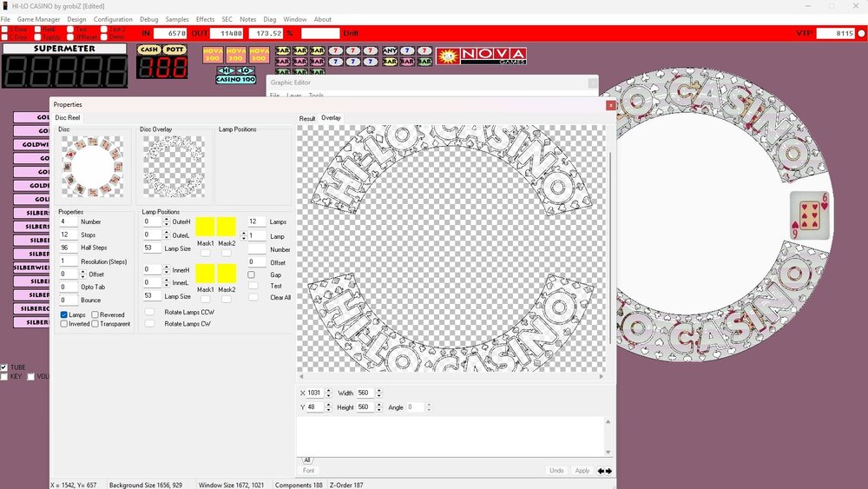Step the Properties Offset spinner
This screenshot has height=489, width=868.
[x=83, y=274]
